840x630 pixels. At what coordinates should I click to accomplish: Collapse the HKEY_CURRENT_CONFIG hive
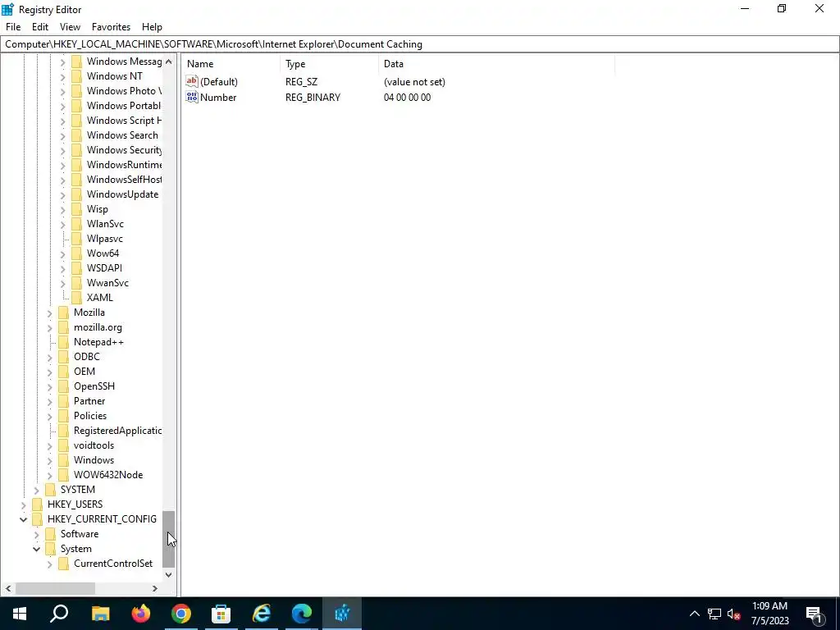[x=23, y=519]
